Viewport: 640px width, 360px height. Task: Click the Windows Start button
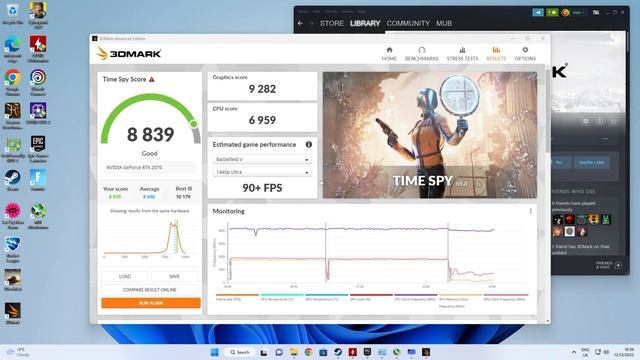click(215, 352)
